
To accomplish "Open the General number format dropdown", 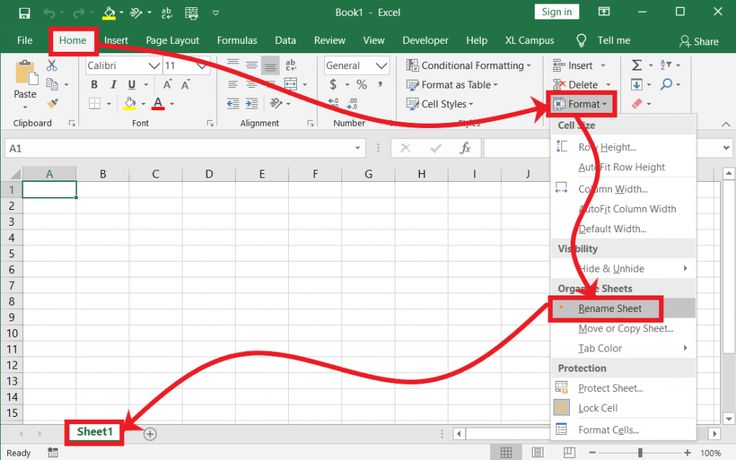I will tap(382, 66).
